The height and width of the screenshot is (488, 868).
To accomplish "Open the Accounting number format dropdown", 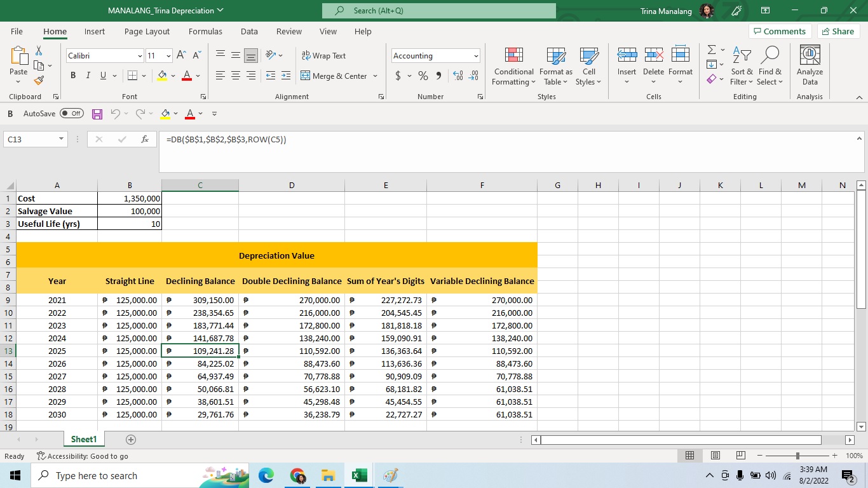I will pyautogui.click(x=475, y=56).
